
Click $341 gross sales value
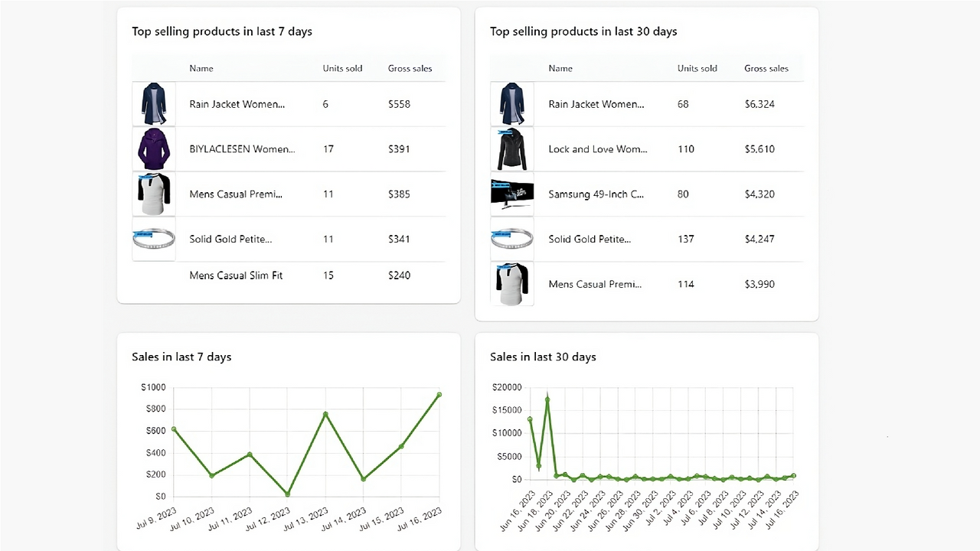click(x=399, y=239)
